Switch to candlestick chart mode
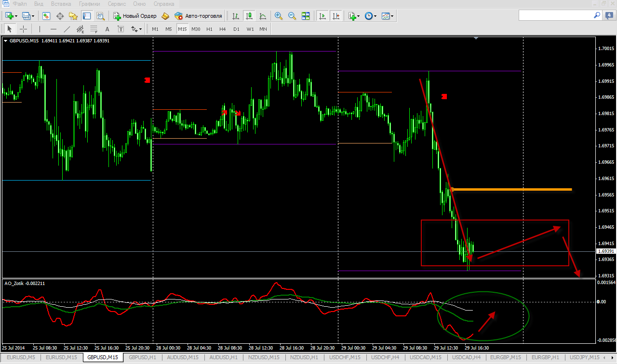Viewport: 617px width, 364px height. click(249, 16)
